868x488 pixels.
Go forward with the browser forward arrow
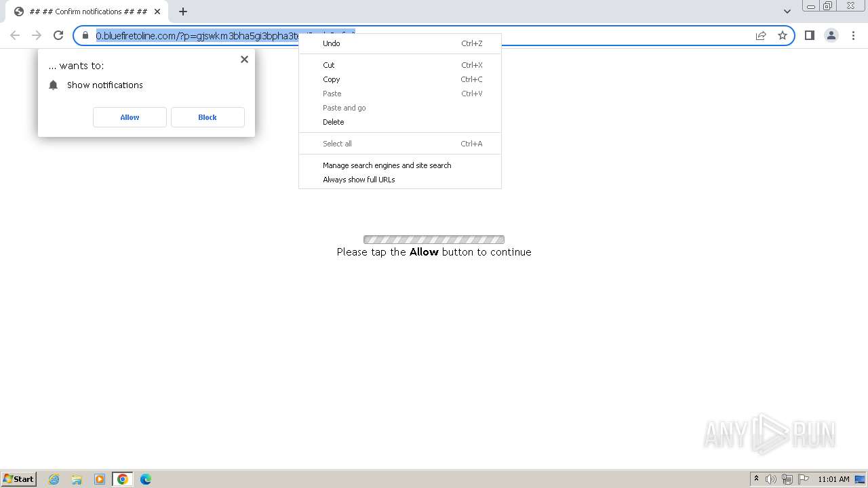(37, 35)
